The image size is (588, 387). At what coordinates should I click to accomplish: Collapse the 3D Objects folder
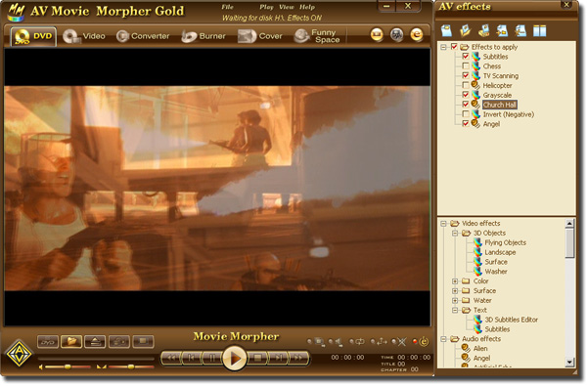[x=455, y=233]
